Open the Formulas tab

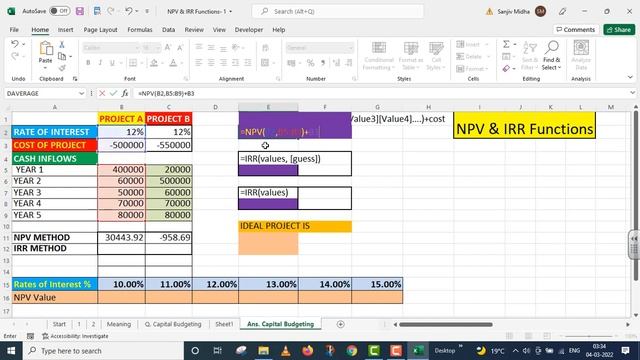pos(140,30)
